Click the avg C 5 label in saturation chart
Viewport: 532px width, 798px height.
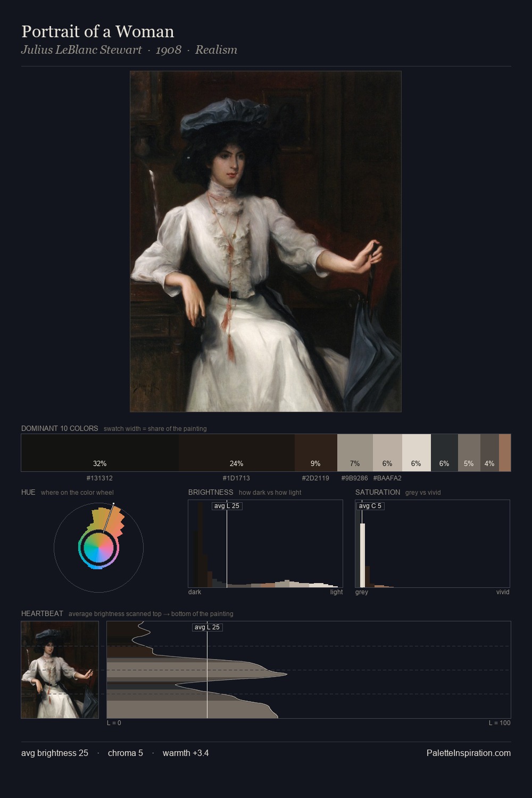pyautogui.click(x=370, y=506)
